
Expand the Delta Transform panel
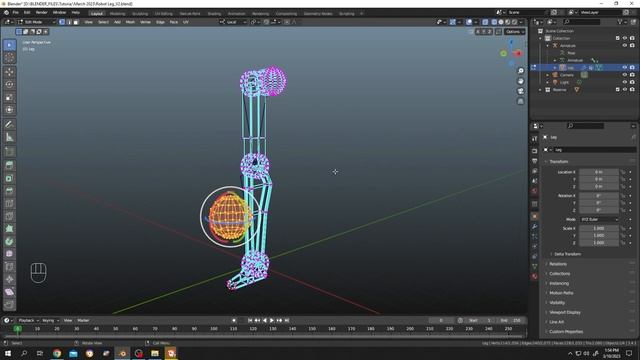tap(567, 254)
